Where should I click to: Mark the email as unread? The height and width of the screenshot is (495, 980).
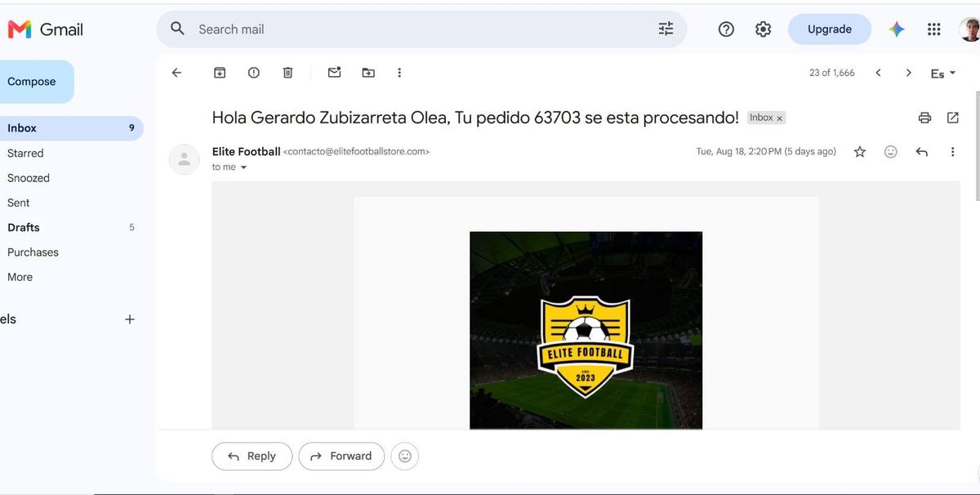coord(334,73)
